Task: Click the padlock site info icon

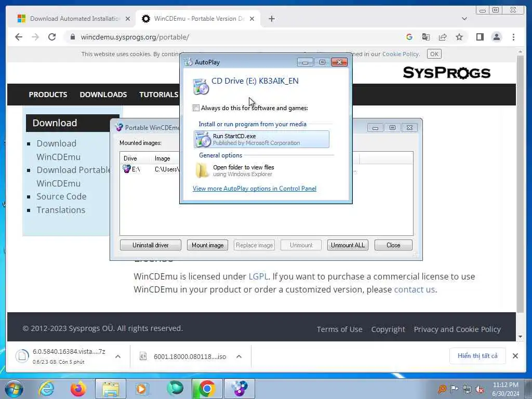Action: (x=73, y=37)
